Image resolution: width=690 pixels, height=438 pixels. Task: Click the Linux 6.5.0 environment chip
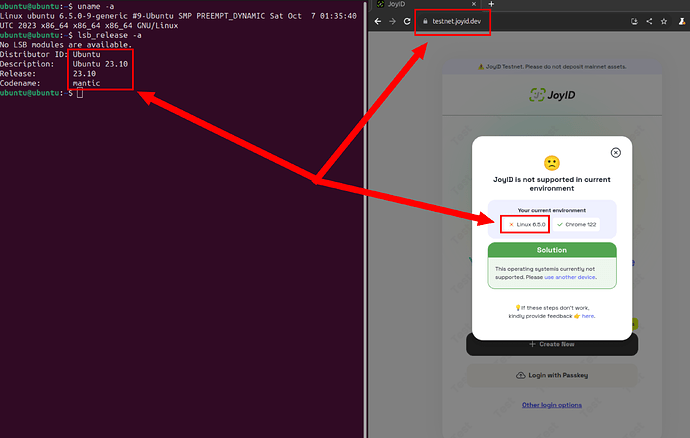click(525, 225)
